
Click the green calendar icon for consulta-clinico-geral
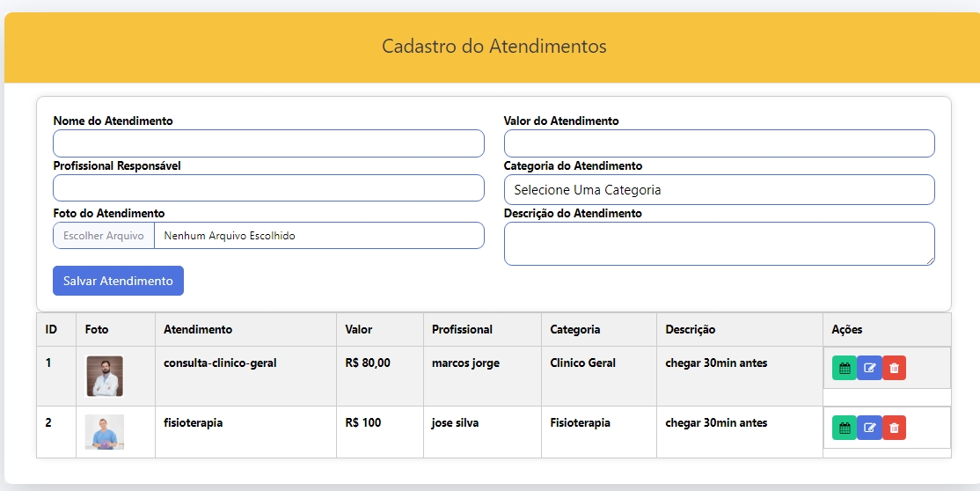845,368
